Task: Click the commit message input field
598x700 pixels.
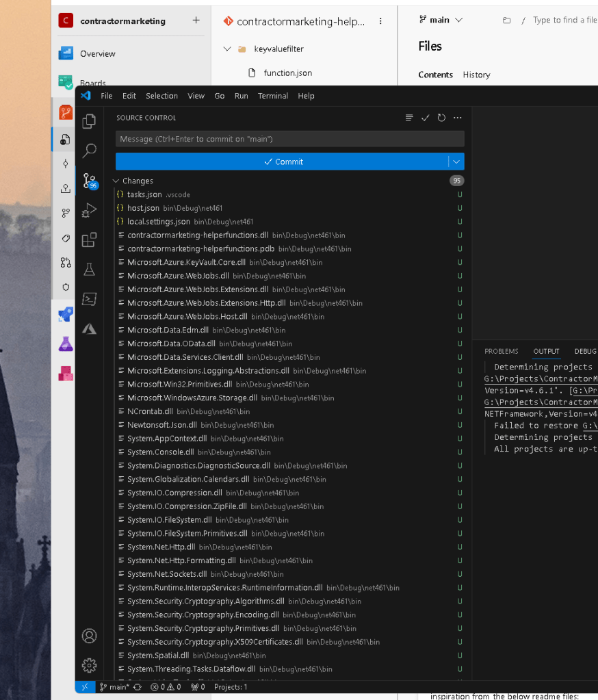Action: (x=289, y=139)
